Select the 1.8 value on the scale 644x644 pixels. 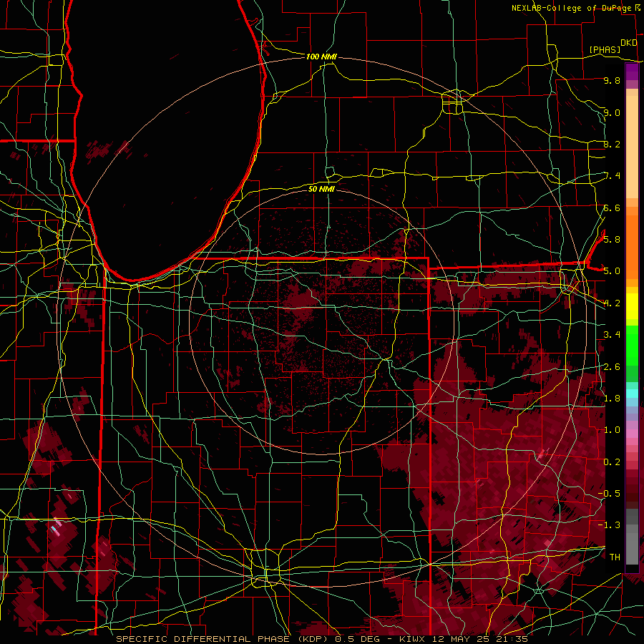pyautogui.click(x=612, y=399)
